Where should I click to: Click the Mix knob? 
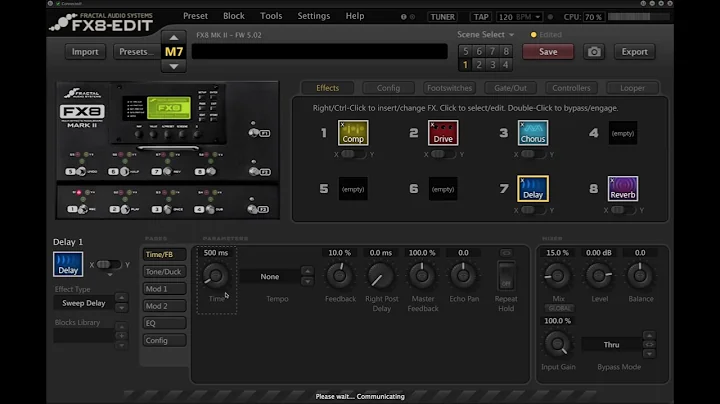point(557,276)
